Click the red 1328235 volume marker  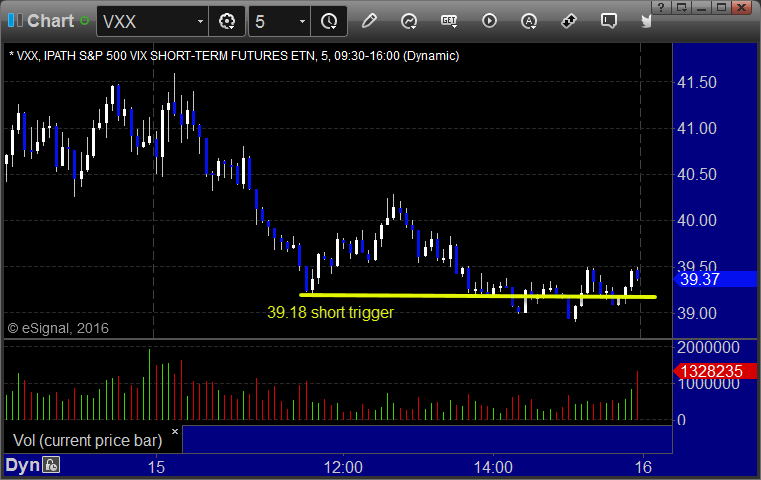[715, 371]
